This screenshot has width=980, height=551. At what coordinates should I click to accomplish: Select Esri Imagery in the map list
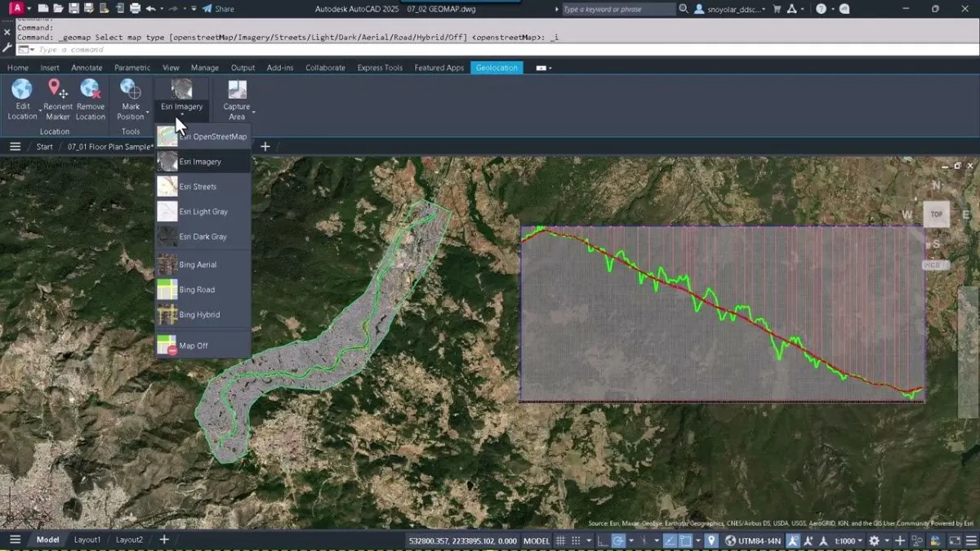point(203,162)
